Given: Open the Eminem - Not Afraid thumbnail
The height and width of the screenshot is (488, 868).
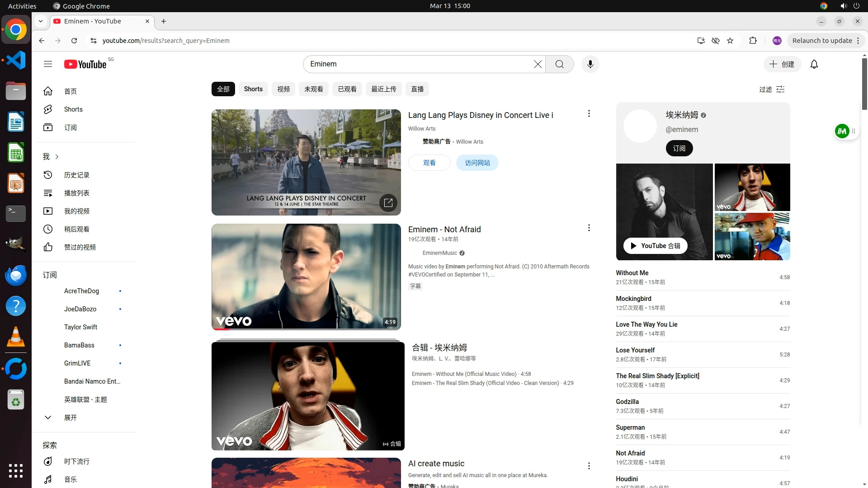Looking at the screenshot, I should coord(306,277).
